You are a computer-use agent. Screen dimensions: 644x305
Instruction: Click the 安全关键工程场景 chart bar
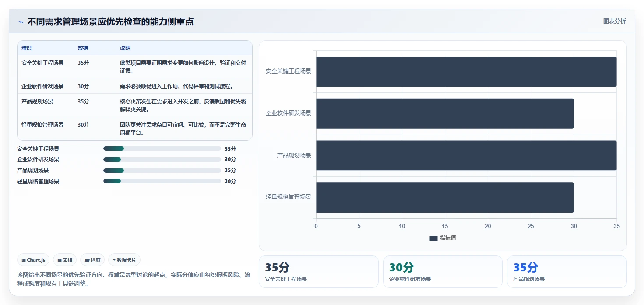coord(466,71)
